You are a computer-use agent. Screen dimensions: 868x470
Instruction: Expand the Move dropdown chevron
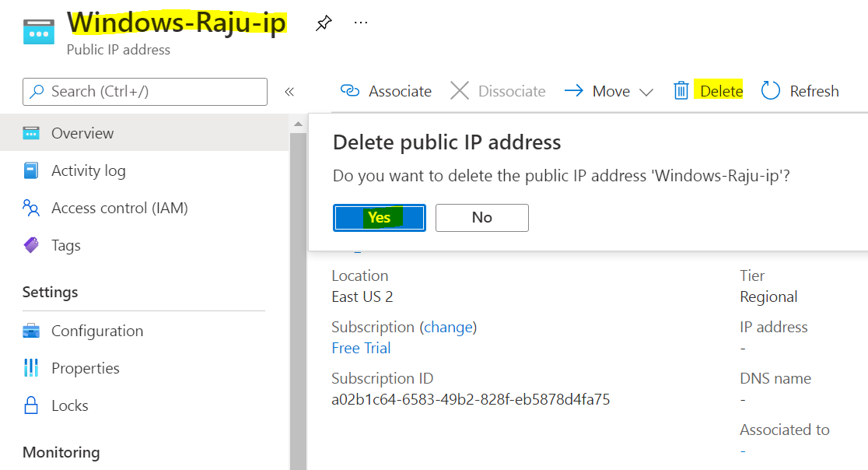[646, 92]
